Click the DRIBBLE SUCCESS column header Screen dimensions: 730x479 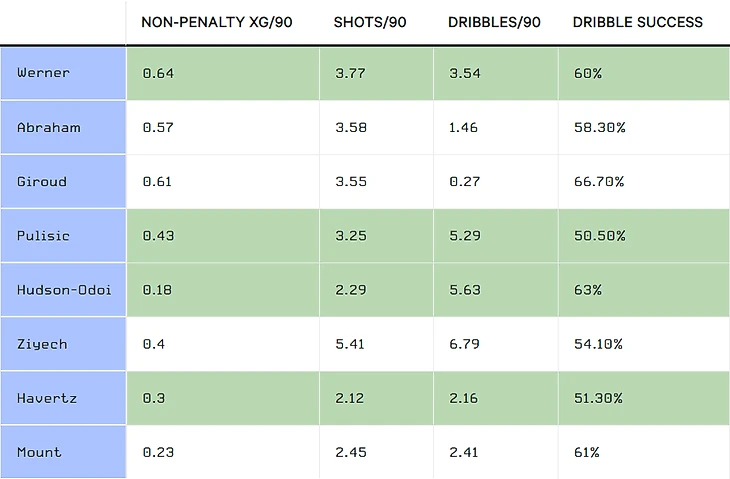637,22
